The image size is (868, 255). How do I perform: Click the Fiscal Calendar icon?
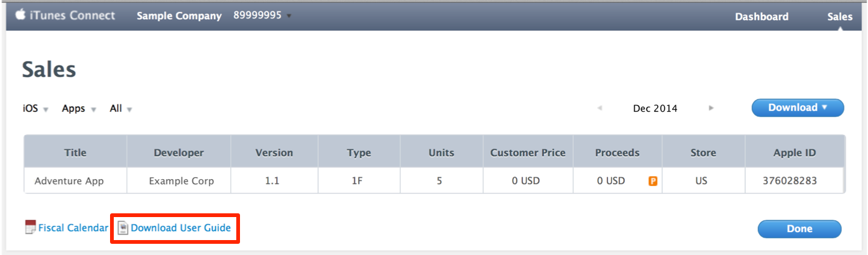(x=30, y=228)
